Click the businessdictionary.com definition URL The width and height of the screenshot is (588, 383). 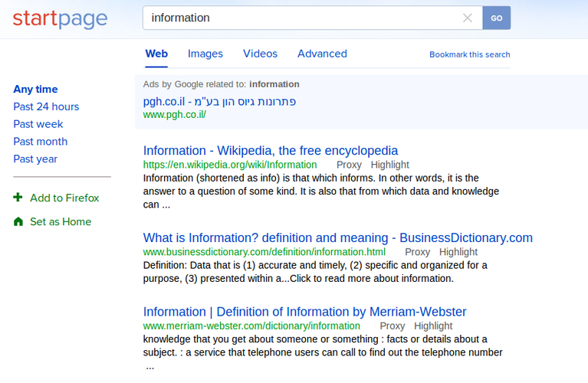click(x=264, y=252)
